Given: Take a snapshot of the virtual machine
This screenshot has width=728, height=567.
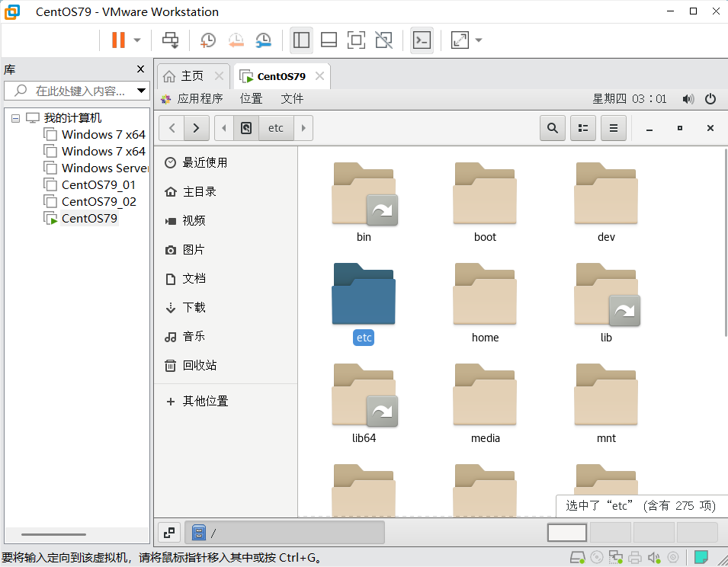Looking at the screenshot, I should tap(208, 40).
